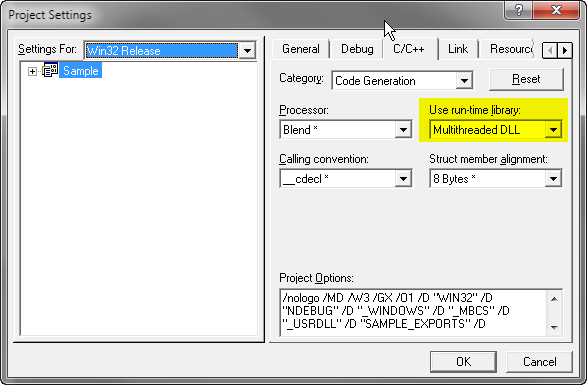
Task: Open the Struct member alignment dropdown arrow
Action: tap(553, 179)
